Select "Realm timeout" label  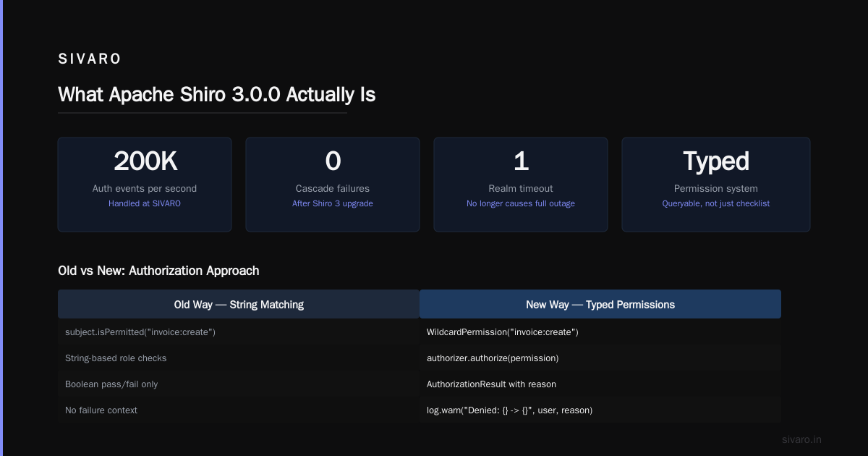(x=521, y=188)
